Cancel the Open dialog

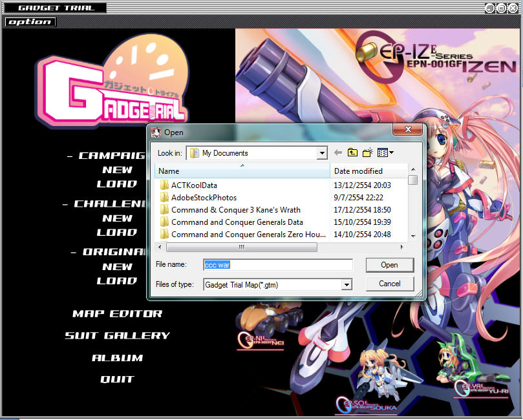tap(390, 284)
